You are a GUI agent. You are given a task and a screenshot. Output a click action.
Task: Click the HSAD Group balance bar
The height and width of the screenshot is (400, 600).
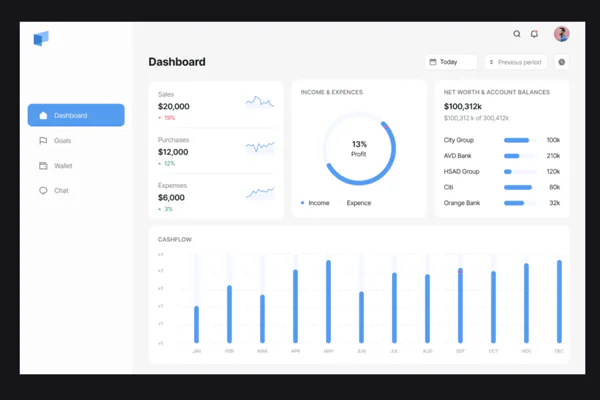[x=520, y=171]
